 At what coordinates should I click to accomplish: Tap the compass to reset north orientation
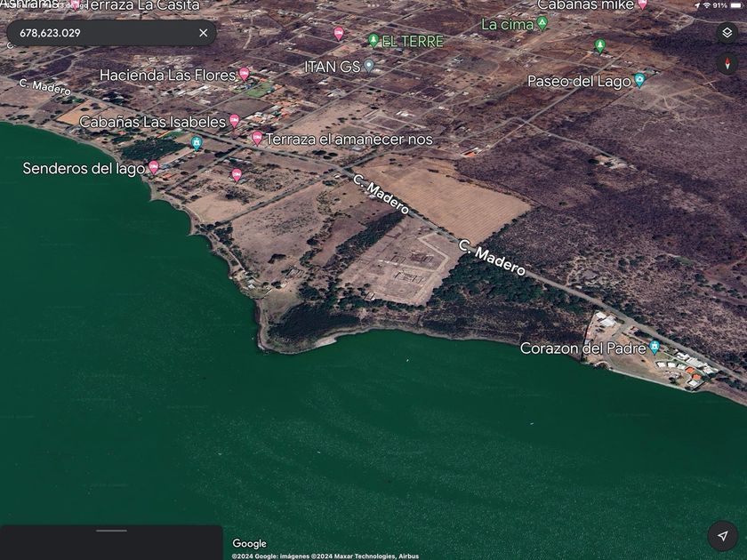[x=727, y=63]
